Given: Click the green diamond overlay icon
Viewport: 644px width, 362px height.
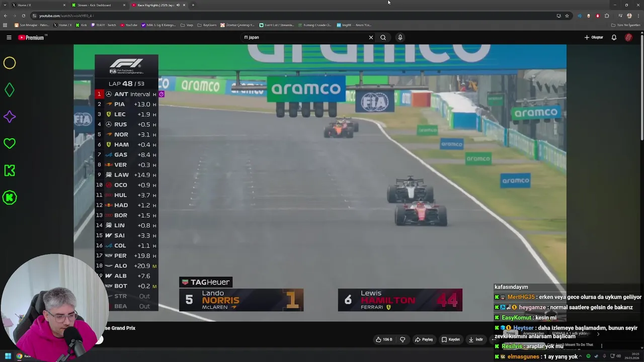Looking at the screenshot, I should coord(10,90).
